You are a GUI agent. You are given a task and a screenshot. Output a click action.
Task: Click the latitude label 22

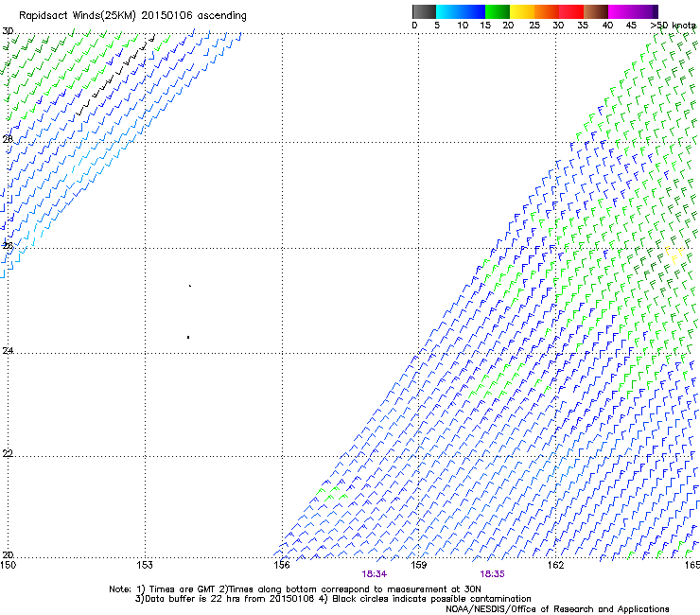8,453
